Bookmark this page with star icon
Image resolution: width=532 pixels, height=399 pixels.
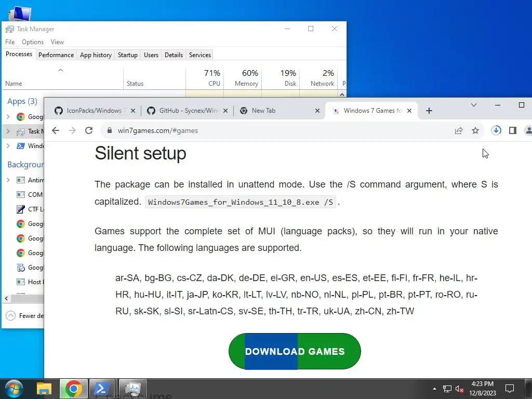[x=475, y=130]
